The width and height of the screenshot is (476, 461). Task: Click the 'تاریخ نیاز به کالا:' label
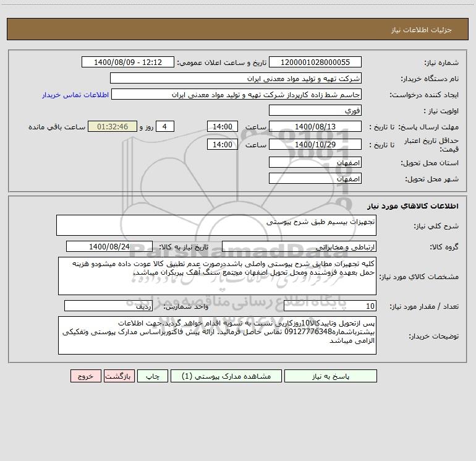coord(184,247)
